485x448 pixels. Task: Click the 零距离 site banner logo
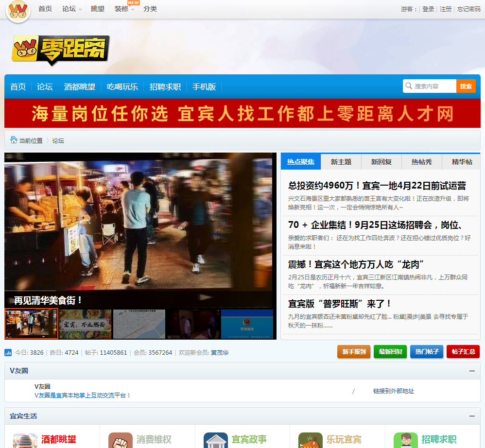pyautogui.click(x=60, y=50)
